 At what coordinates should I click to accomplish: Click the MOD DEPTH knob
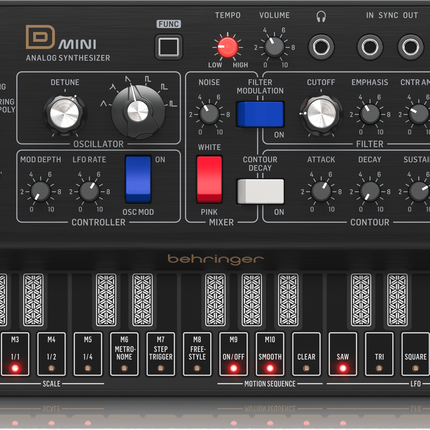(x=40, y=191)
